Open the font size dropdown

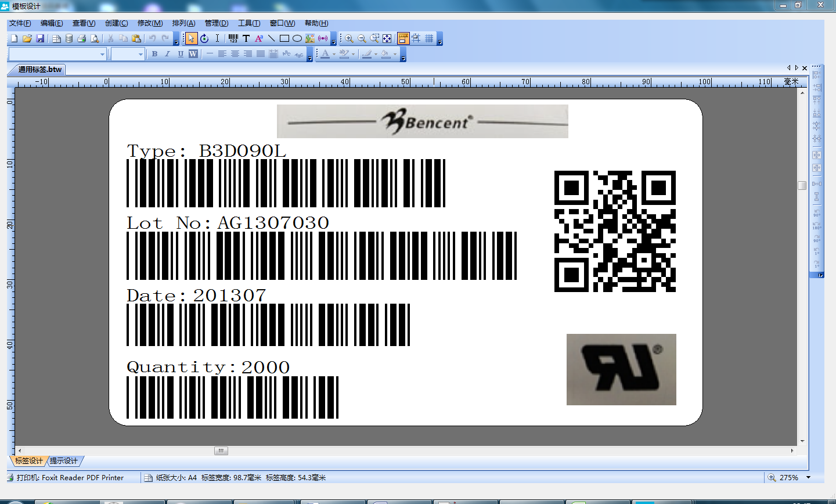click(x=140, y=55)
